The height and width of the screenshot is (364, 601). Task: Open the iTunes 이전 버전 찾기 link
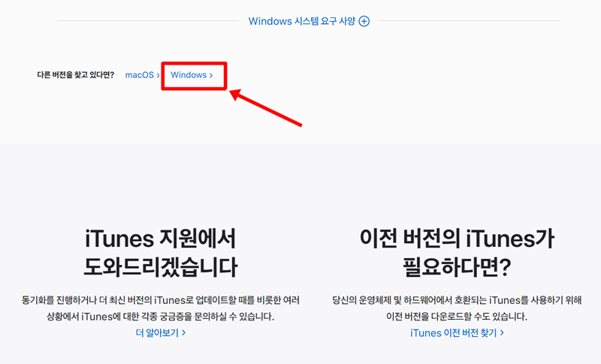point(457,332)
